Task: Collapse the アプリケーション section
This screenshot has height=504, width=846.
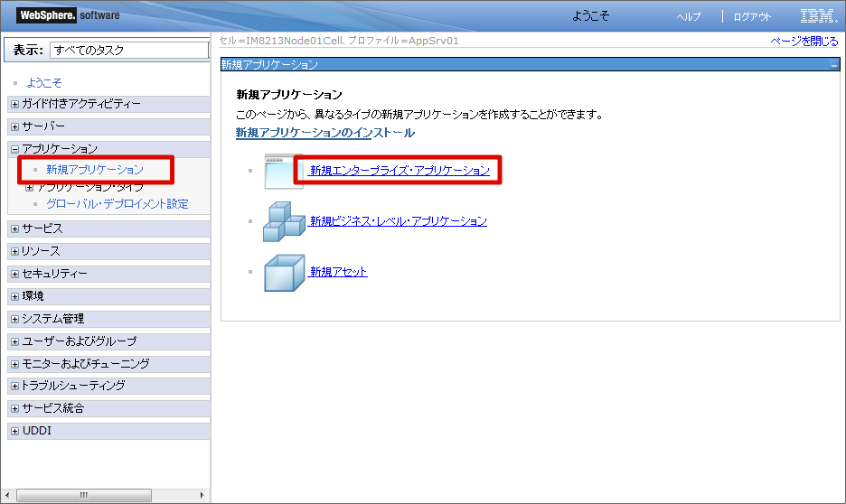Action: click(15, 149)
